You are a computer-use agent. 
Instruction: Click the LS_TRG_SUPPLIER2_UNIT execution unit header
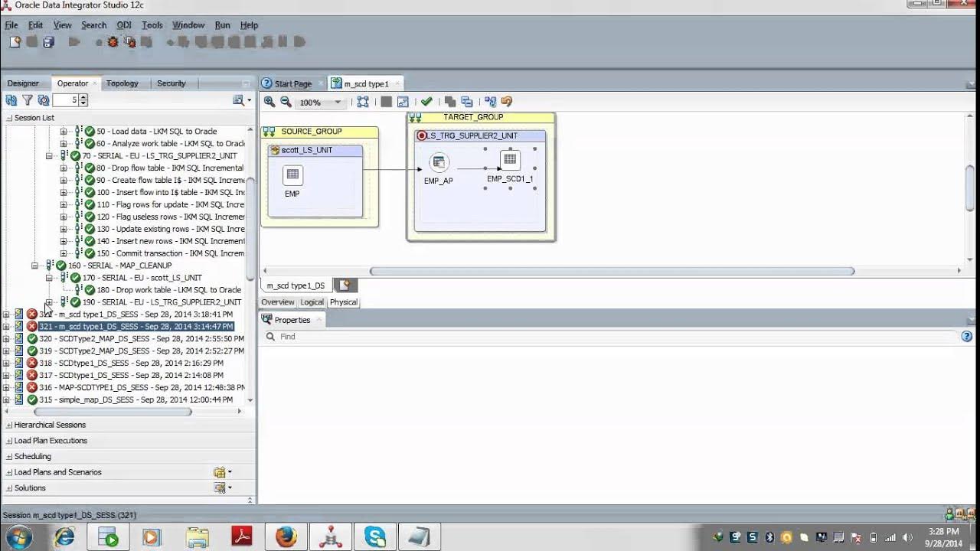[x=480, y=135]
